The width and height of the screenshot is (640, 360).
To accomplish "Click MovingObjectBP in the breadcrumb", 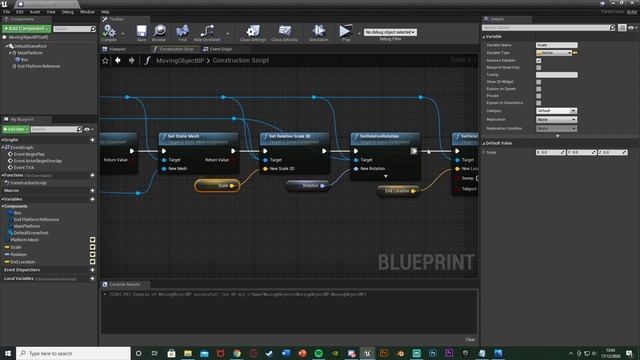I will tap(180, 60).
